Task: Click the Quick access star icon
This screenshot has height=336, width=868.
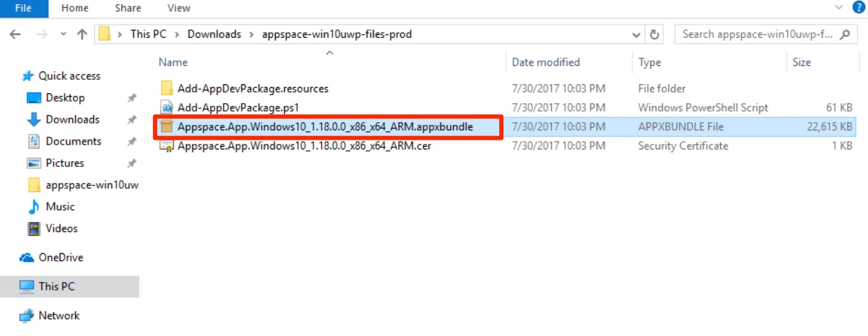Action: 28,76
